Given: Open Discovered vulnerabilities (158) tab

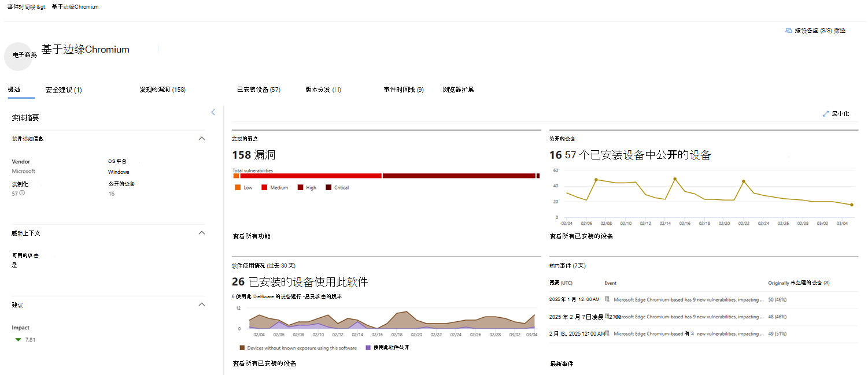Looking at the screenshot, I should coord(162,90).
